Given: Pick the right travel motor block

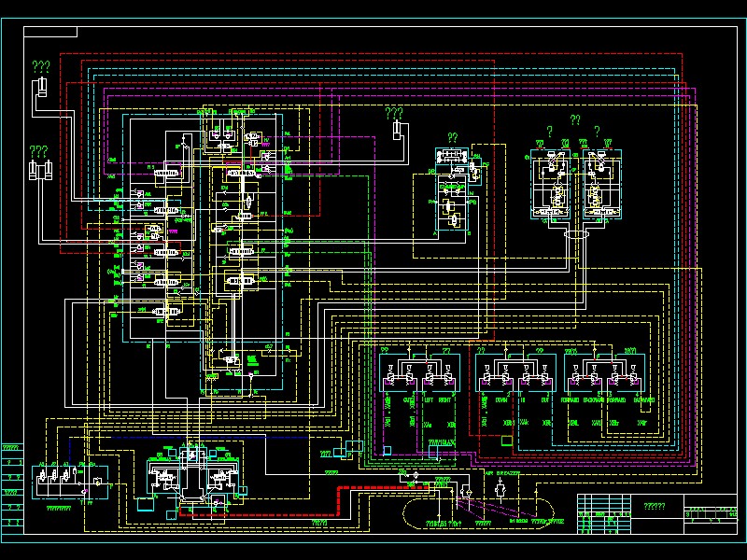Looking at the screenshot, I should pos(602,184).
